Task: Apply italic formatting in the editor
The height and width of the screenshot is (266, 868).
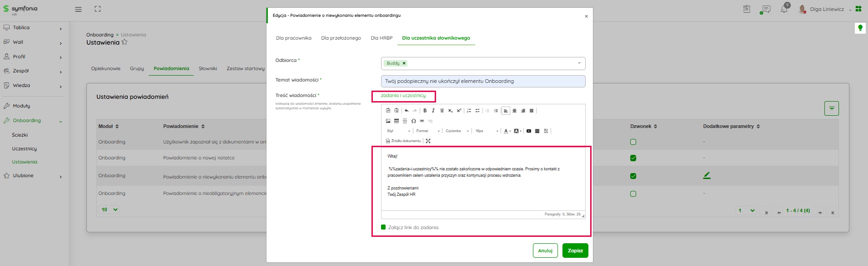Action: (433, 111)
